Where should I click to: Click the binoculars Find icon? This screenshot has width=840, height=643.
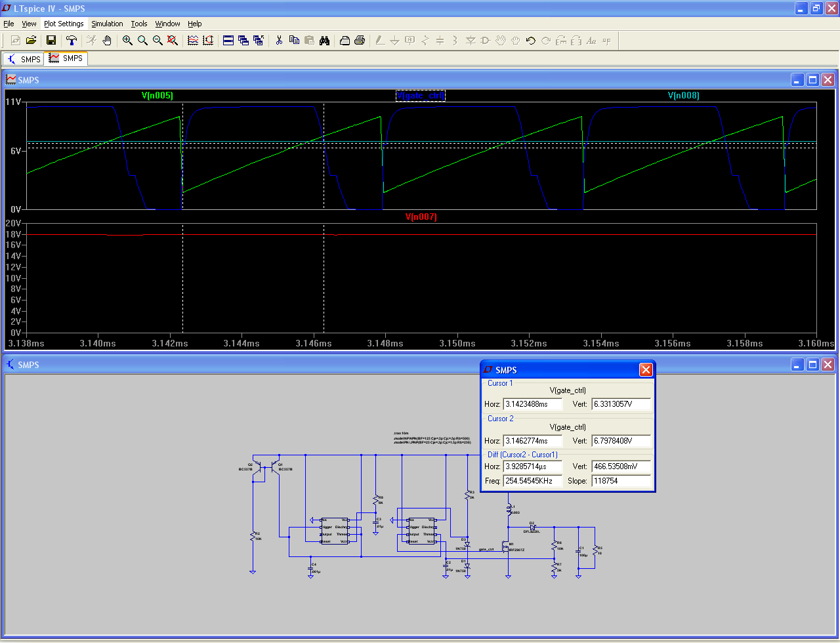(324, 41)
